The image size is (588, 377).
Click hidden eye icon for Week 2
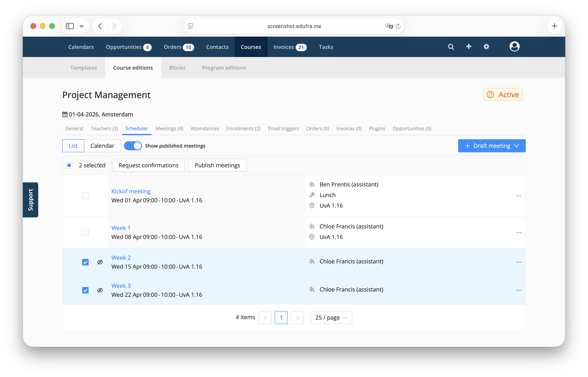pyautogui.click(x=100, y=262)
